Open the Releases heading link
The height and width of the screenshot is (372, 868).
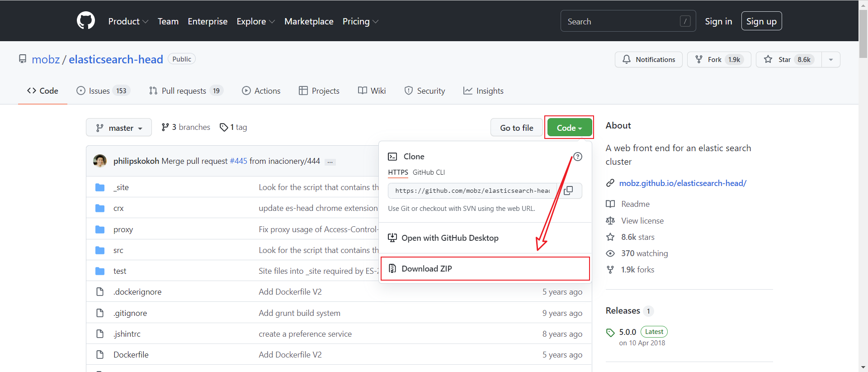pos(623,311)
